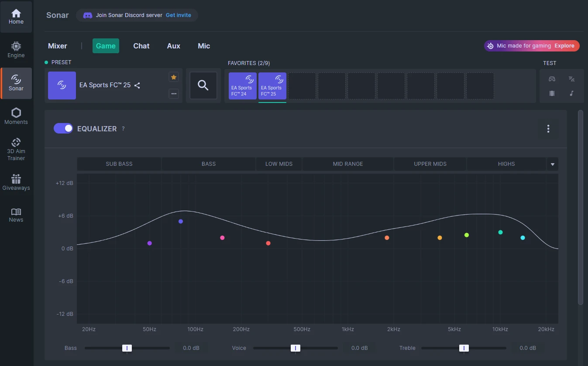Click the Bass slider handle
This screenshot has height=366, width=588.
pos(127,348)
